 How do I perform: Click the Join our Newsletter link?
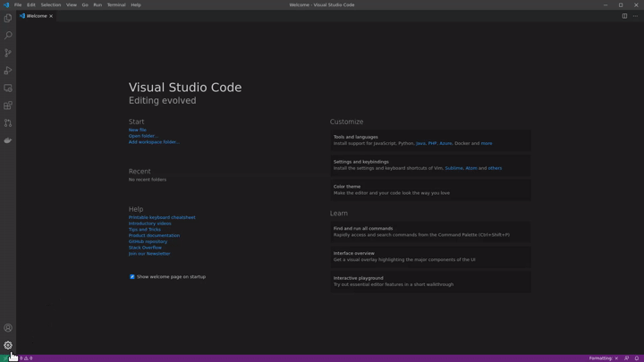149,254
